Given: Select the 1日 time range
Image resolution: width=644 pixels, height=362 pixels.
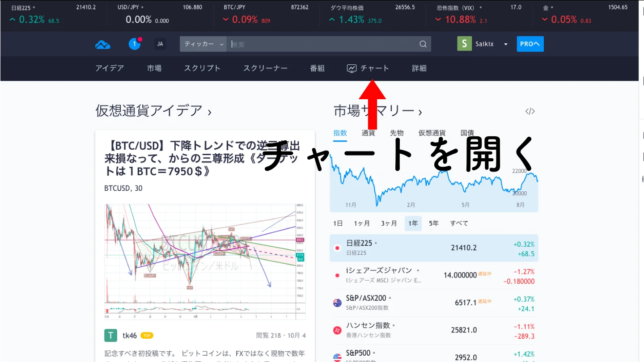Looking at the screenshot, I should (x=338, y=223).
